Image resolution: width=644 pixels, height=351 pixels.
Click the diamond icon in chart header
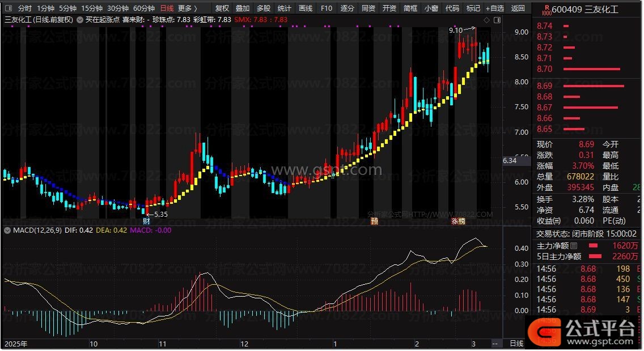[487, 20]
